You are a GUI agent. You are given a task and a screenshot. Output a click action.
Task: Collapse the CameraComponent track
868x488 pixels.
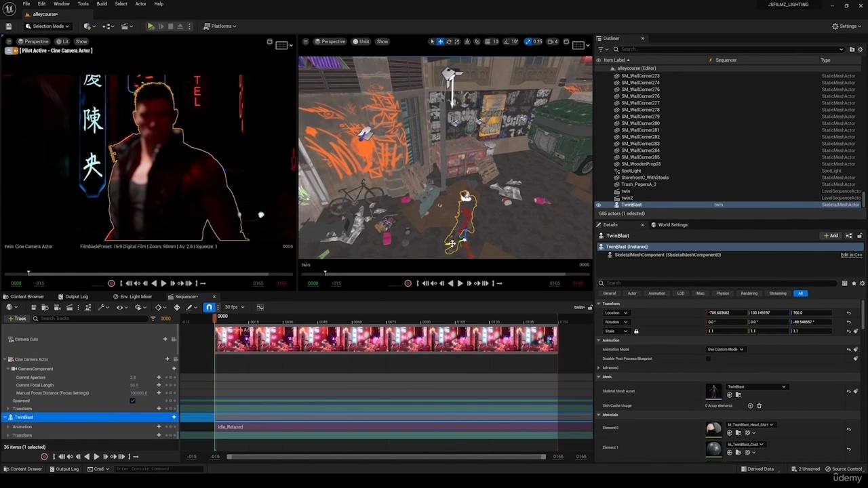pyautogui.click(x=9, y=369)
